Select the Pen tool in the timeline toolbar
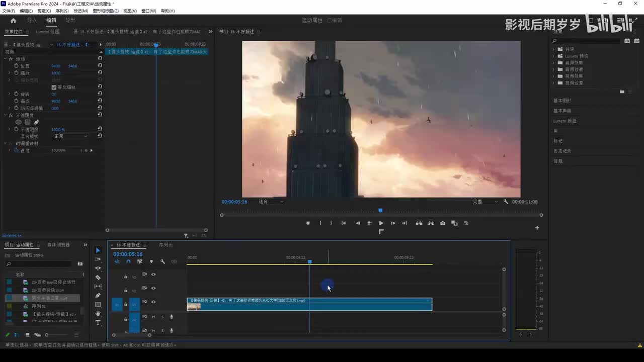 [x=98, y=295]
